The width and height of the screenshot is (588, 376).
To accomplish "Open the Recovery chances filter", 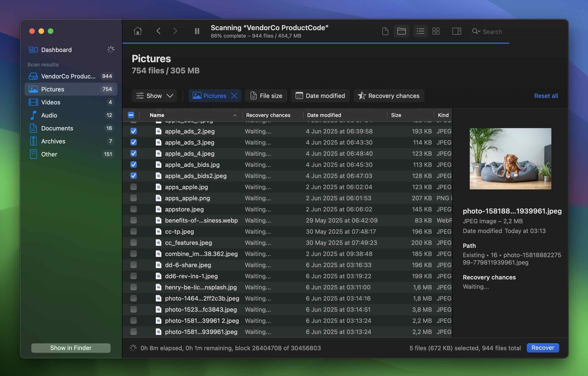I will tap(389, 96).
